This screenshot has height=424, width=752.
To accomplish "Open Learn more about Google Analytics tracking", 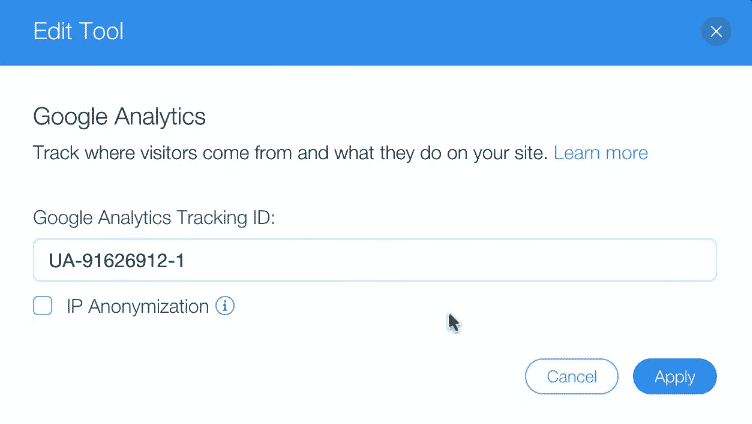I will coord(600,153).
